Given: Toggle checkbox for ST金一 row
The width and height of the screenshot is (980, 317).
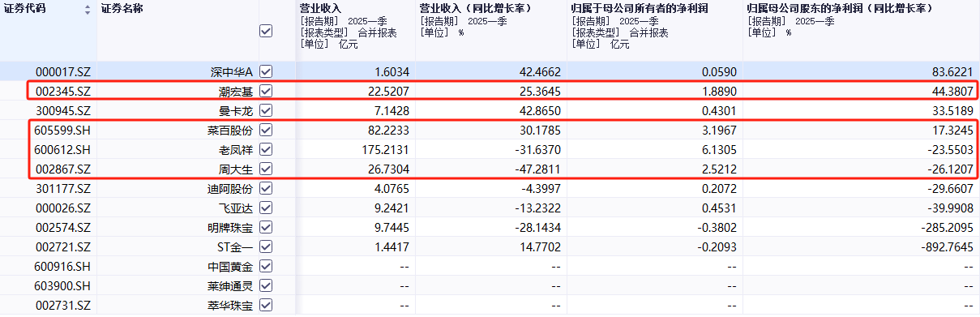Looking at the screenshot, I should click(266, 246).
